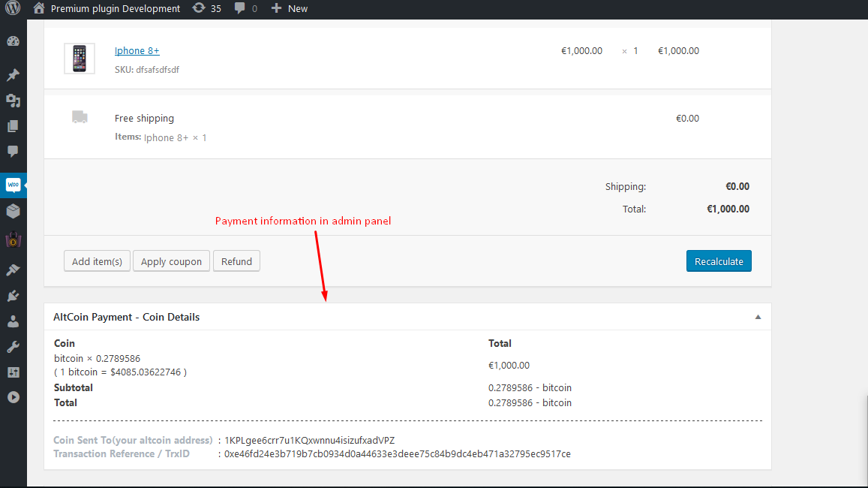The height and width of the screenshot is (488, 868).
Task: Open Dashboard from the sidebar
Action: point(13,41)
